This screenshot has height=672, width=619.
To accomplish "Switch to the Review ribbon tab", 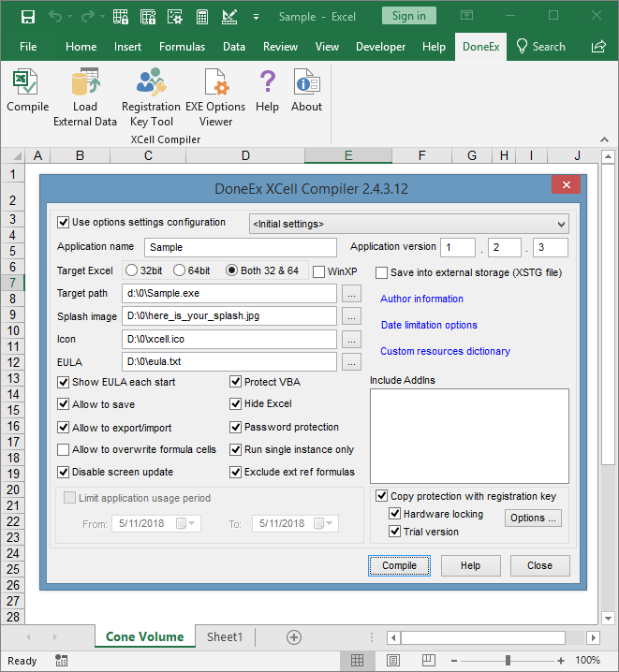I will [280, 46].
